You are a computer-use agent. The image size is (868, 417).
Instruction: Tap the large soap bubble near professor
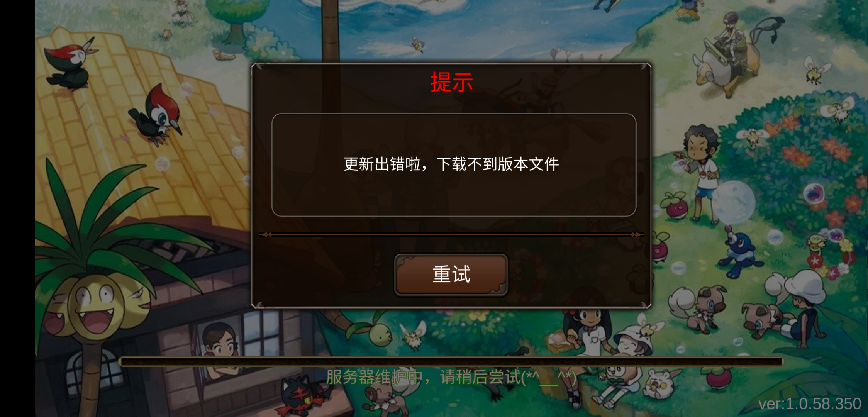733,203
